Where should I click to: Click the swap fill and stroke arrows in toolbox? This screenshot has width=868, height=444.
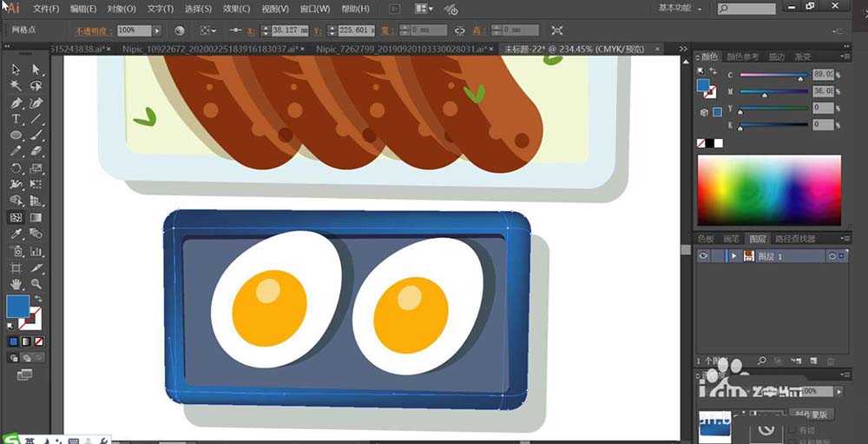38,298
